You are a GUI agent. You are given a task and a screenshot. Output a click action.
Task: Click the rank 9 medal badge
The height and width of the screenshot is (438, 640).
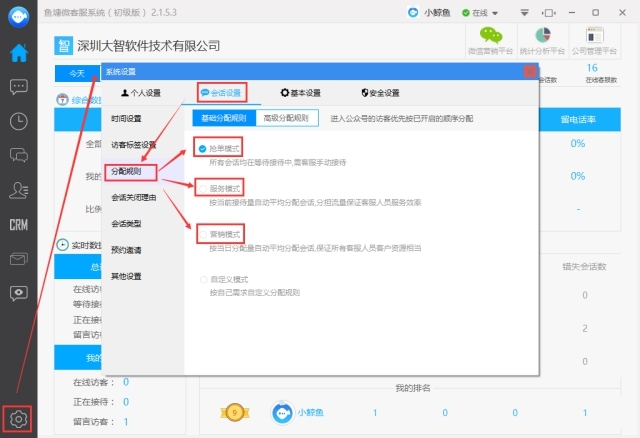point(234,412)
